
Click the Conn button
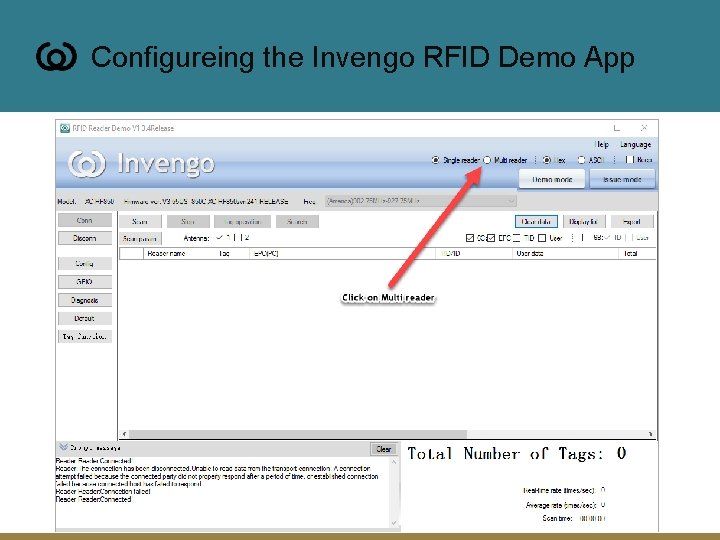(84, 220)
